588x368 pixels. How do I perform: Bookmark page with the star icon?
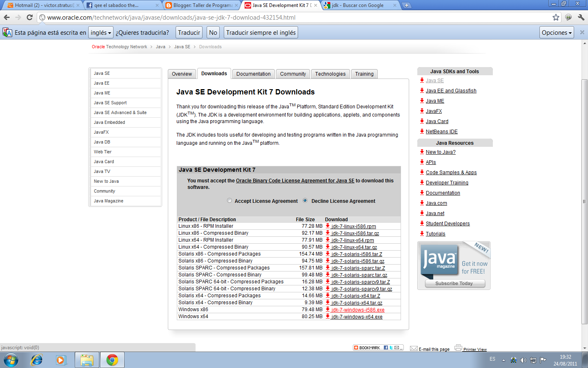click(x=556, y=17)
